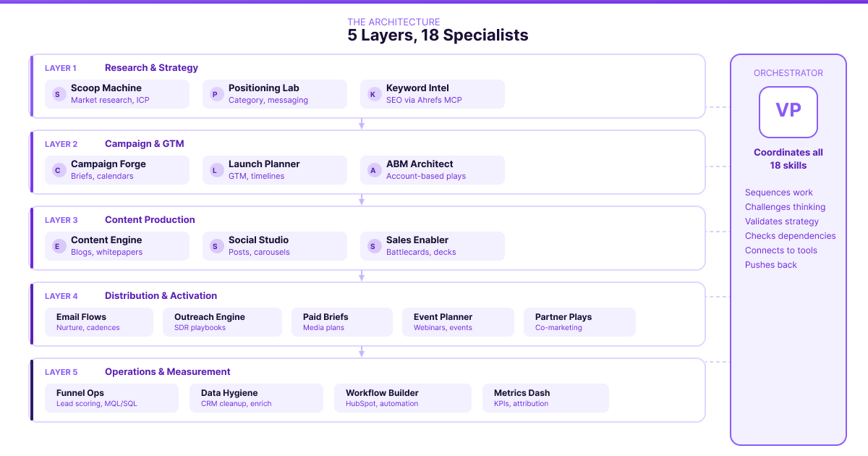Click the Sales Enabler S icon

click(x=373, y=246)
